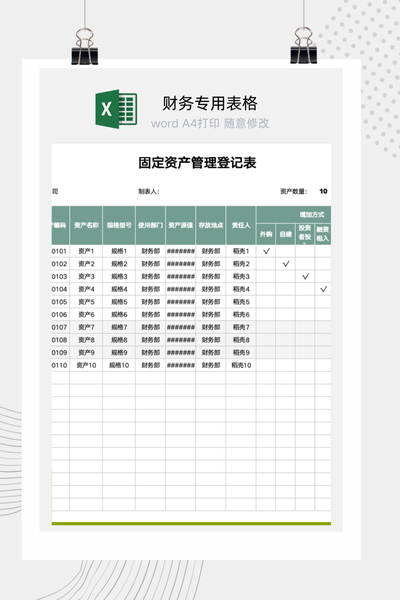
Task: Click the cell 稻壳10
Action: (x=241, y=365)
